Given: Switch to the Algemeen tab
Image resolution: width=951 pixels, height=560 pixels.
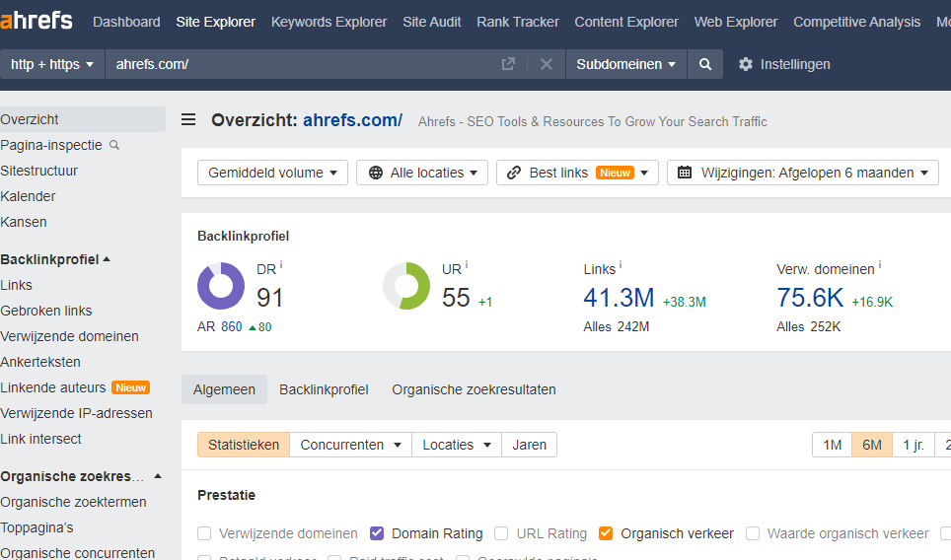Looking at the screenshot, I should 224,389.
